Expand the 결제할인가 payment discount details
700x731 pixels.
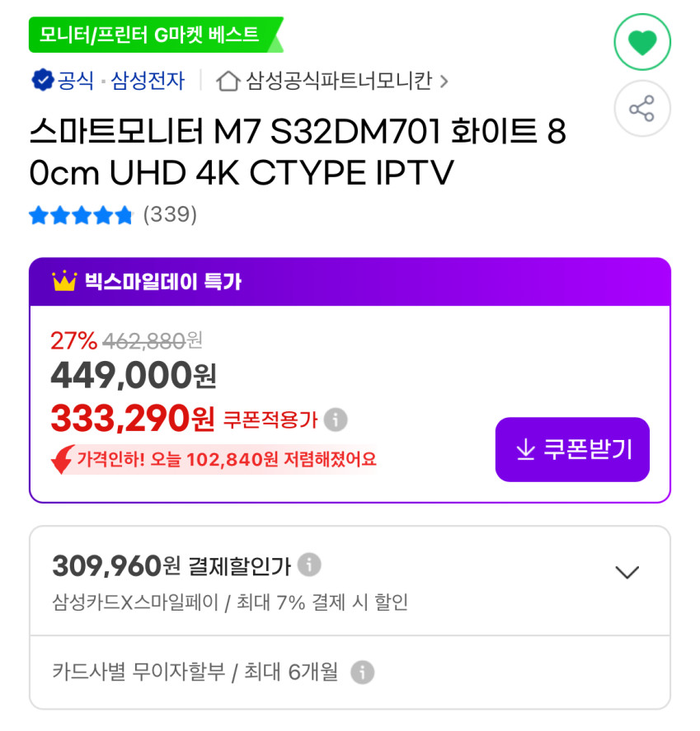point(627,572)
